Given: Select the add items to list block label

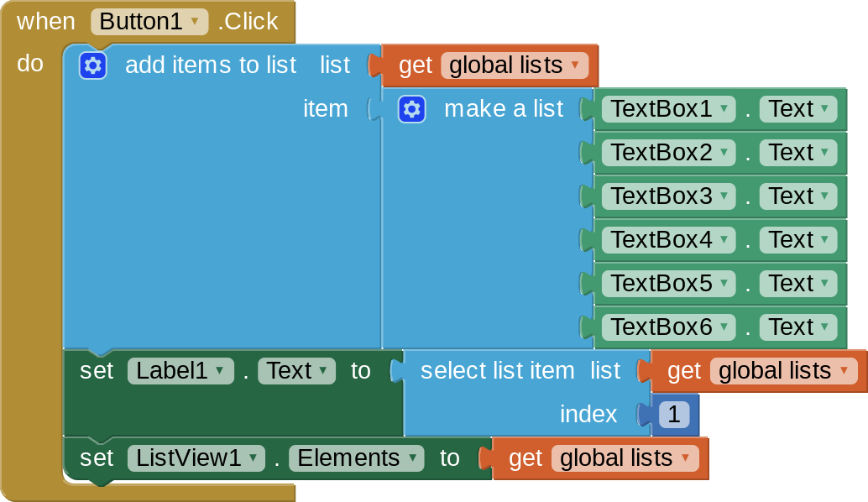Looking at the screenshot, I should (211, 65).
